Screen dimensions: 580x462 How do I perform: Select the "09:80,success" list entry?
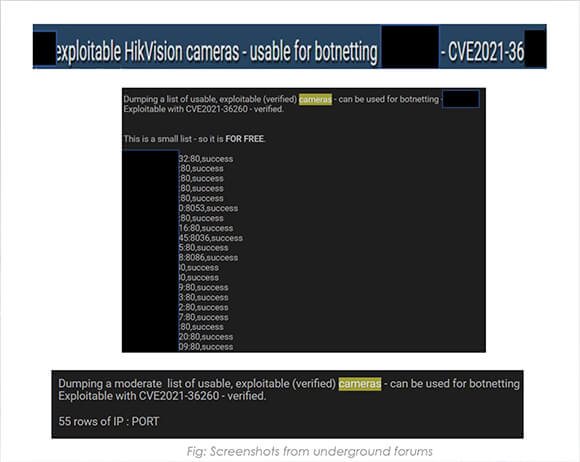click(206, 347)
